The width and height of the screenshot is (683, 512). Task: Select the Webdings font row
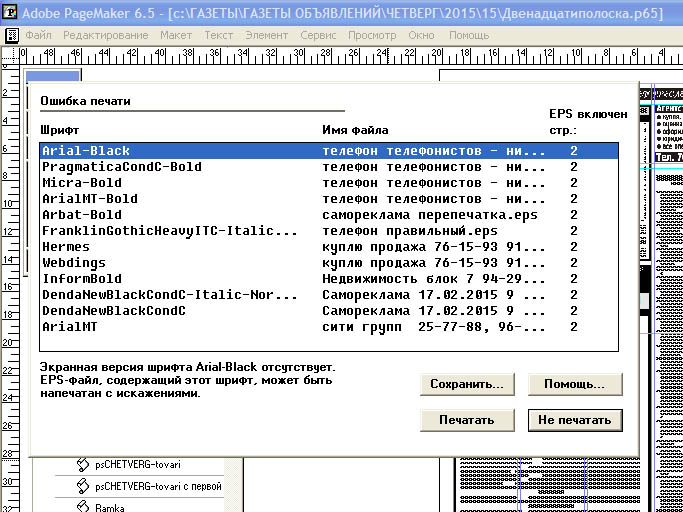coord(329,263)
